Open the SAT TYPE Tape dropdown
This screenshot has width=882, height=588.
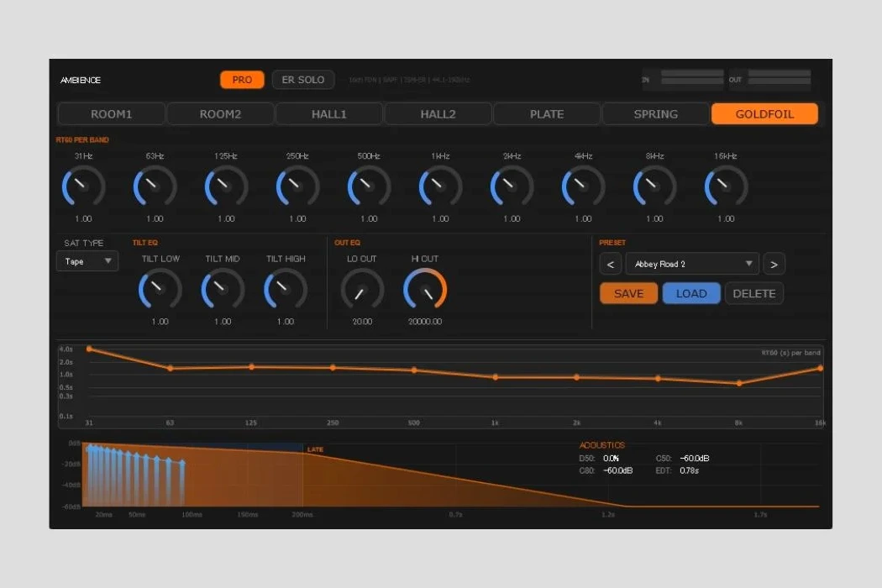[87, 261]
